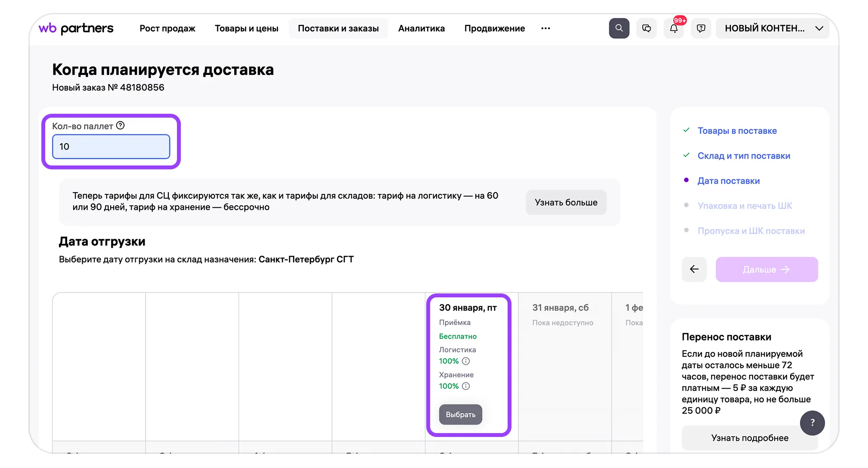This screenshot has width=868, height=468.
Task: Click the back arrow button
Action: 694,269
